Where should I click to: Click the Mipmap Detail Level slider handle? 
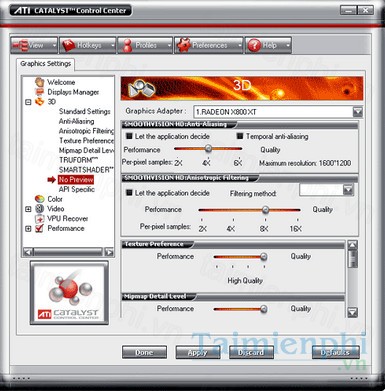pyautogui.click(x=264, y=309)
